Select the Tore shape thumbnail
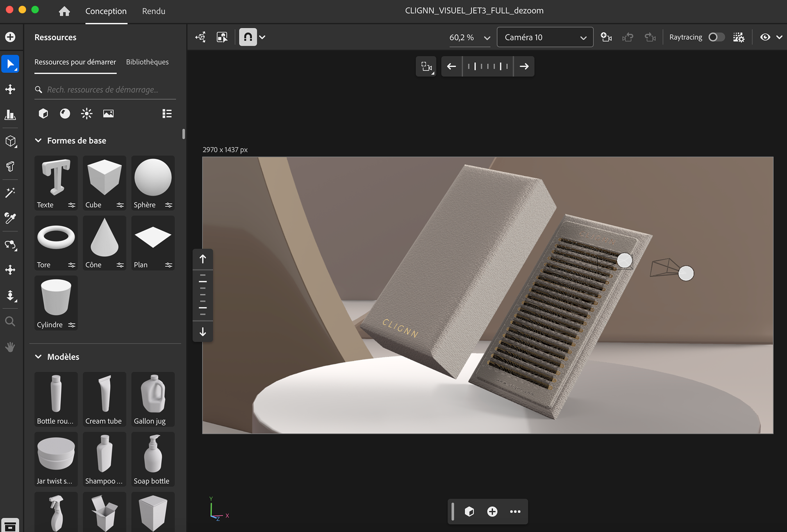 [x=56, y=243]
